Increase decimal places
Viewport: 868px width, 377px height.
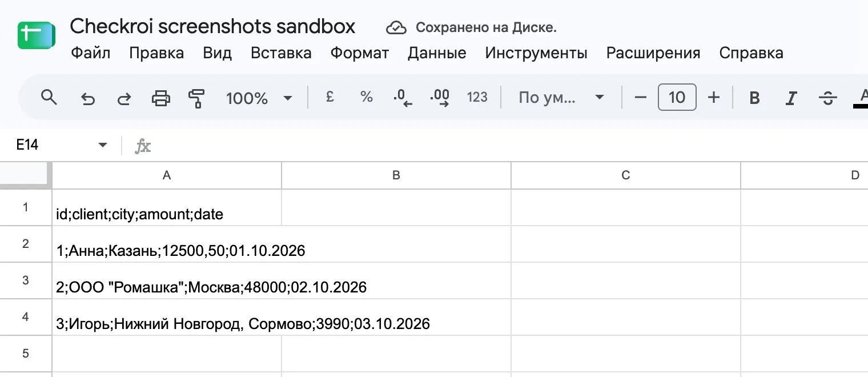pos(440,98)
